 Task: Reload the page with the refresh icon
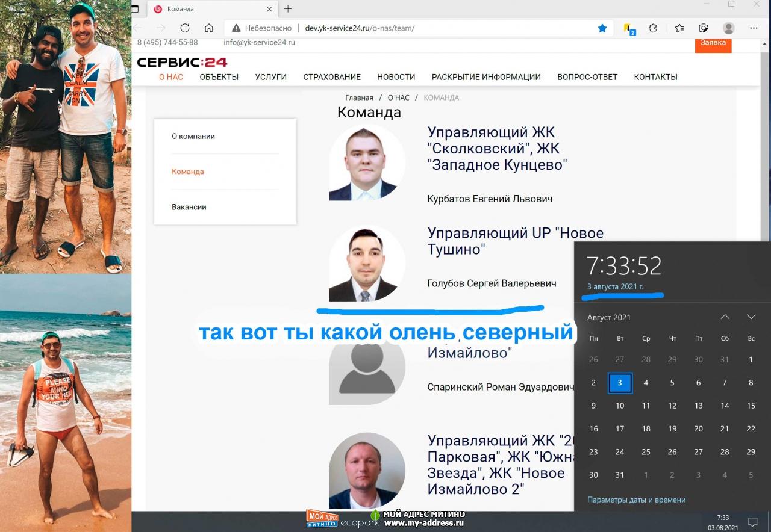185,28
